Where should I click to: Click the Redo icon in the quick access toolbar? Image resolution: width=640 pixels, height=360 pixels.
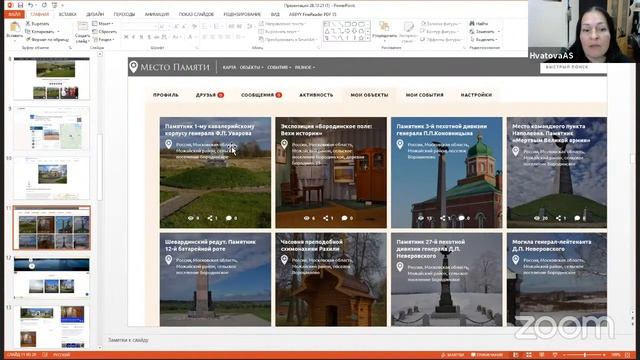tap(44, 5)
